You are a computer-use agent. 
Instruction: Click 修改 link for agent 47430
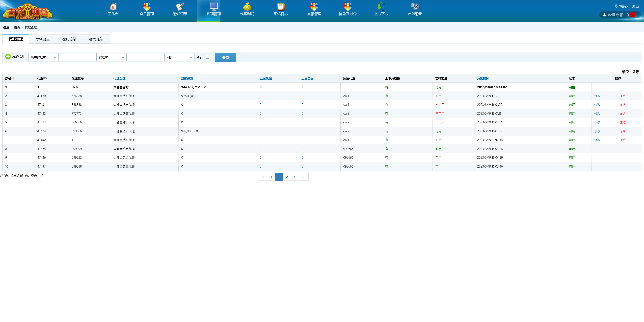click(597, 96)
